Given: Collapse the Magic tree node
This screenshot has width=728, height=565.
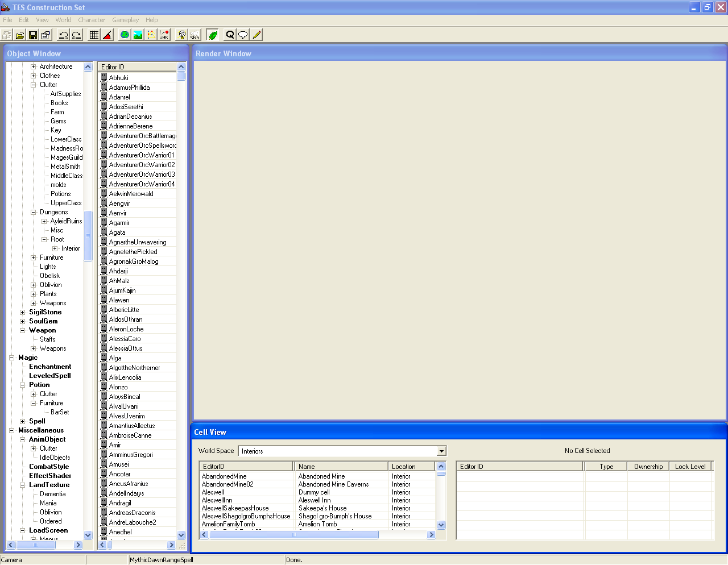Looking at the screenshot, I should 11,358.
